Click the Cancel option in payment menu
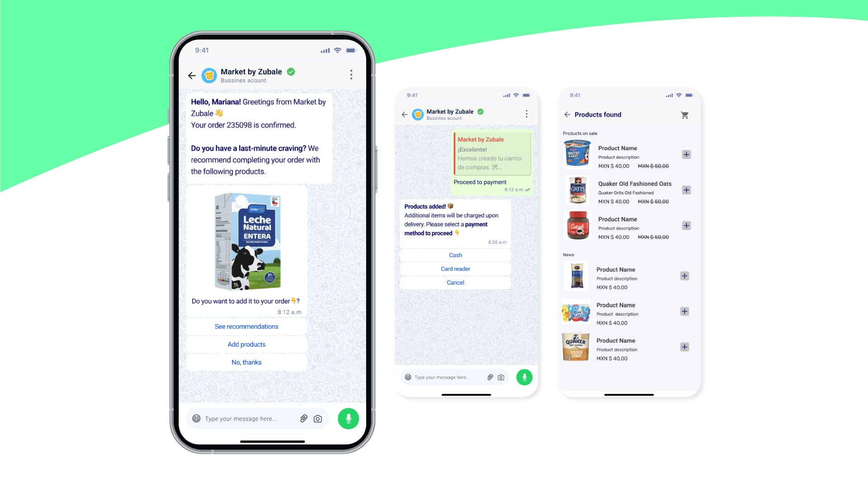Screen dimensions: 868x488 (x=455, y=282)
